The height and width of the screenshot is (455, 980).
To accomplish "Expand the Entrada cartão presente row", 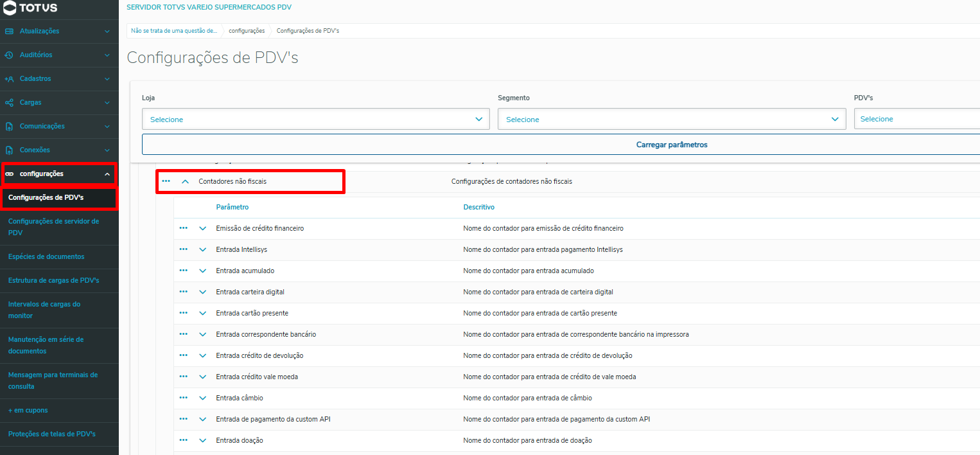I will click(203, 313).
